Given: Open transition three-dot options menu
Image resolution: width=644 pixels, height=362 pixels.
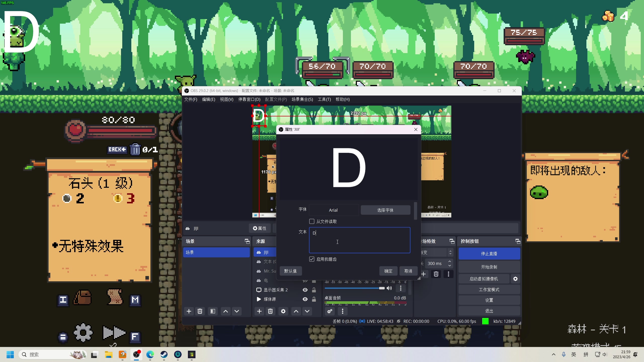Looking at the screenshot, I should tap(449, 274).
